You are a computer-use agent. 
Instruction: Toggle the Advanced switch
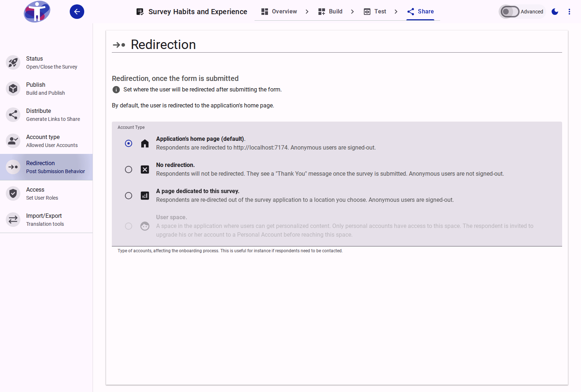[x=509, y=12]
